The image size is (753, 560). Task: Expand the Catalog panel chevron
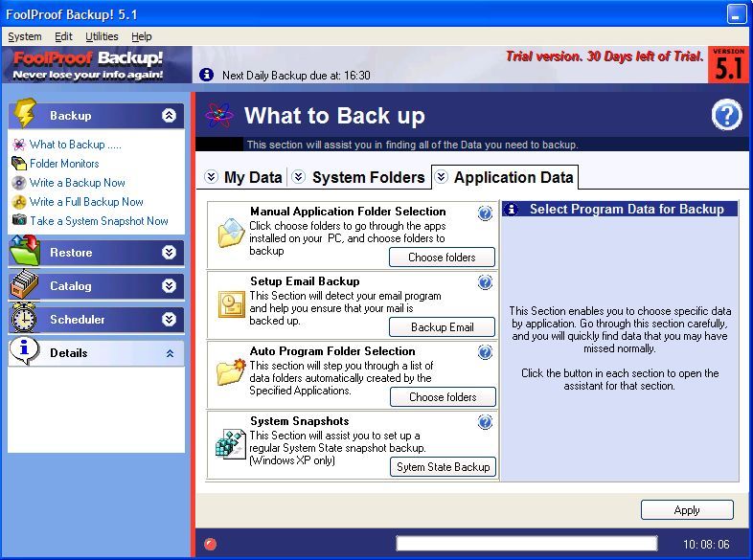click(169, 285)
